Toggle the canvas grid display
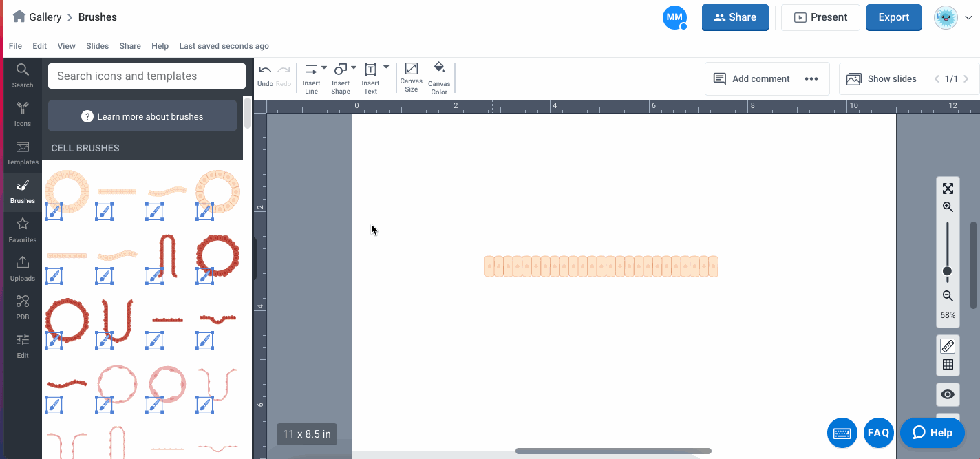The image size is (980, 459). 948,365
